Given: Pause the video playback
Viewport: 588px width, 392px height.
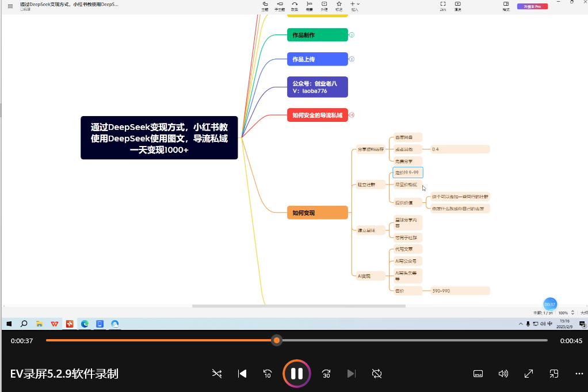Looking at the screenshot, I should click(297, 374).
